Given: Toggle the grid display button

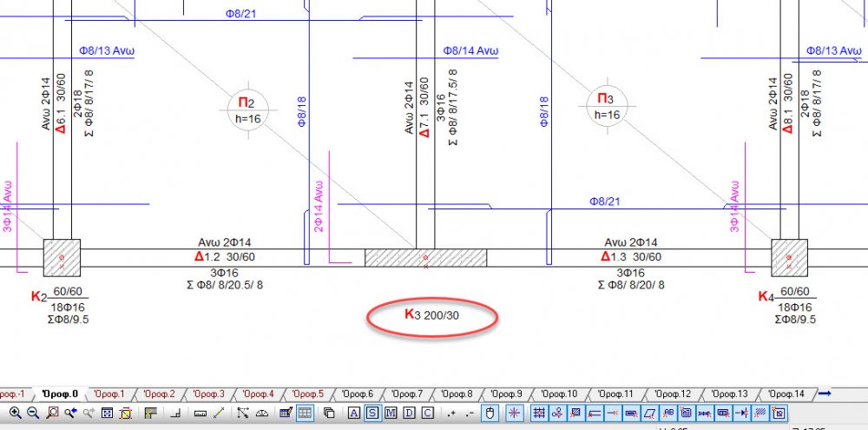Looking at the screenshot, I should coord(305,413).
